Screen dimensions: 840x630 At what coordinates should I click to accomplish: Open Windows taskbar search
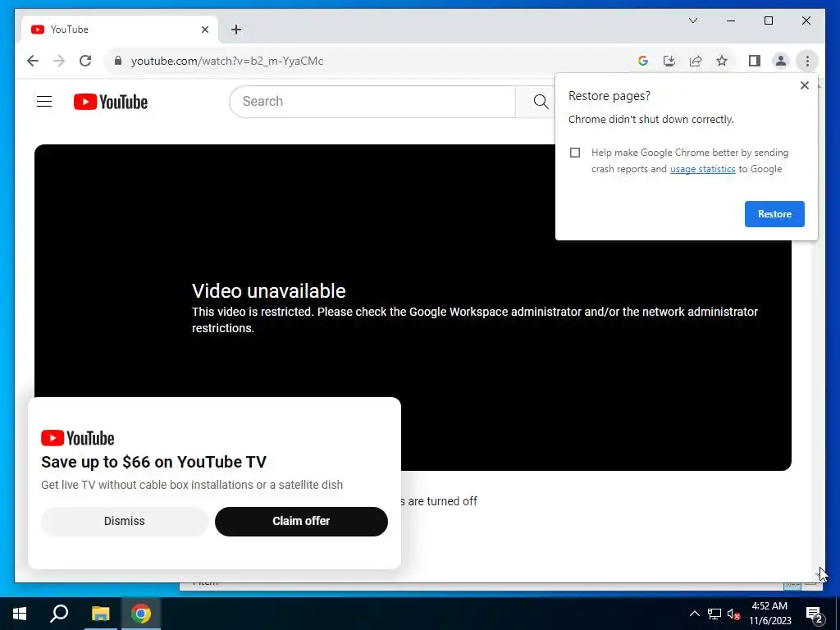click(59, 614)
